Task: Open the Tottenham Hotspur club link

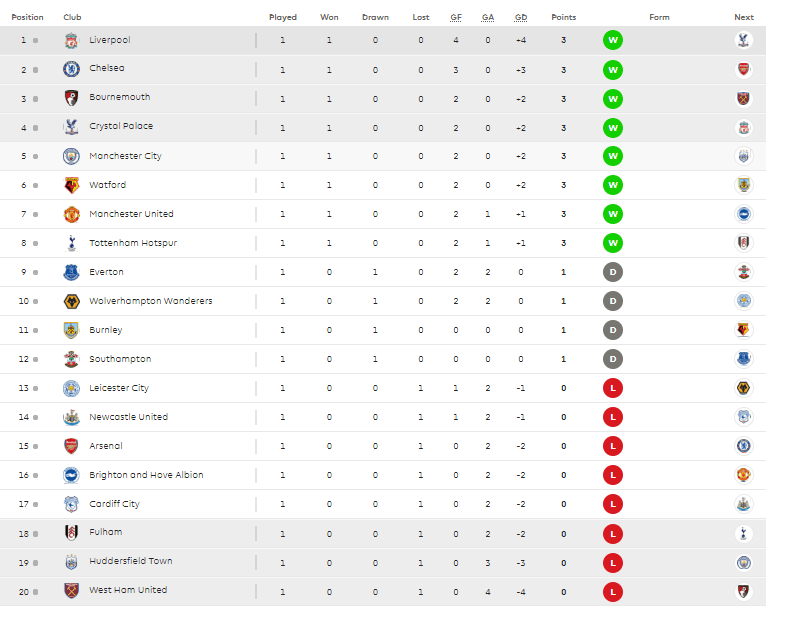Action: 133,243
